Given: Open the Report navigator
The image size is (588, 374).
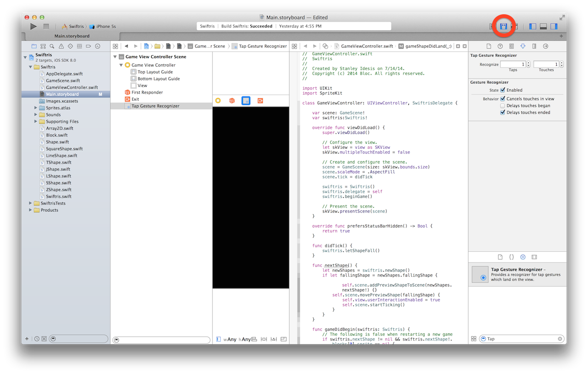Looking at the screenshot, I should [97, 46].
